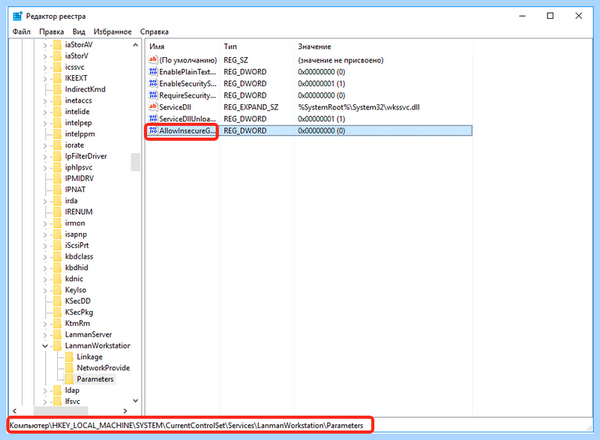Select the EnablePlainText... value name
Screen dimensions: 600x440
tap(188, 72)
